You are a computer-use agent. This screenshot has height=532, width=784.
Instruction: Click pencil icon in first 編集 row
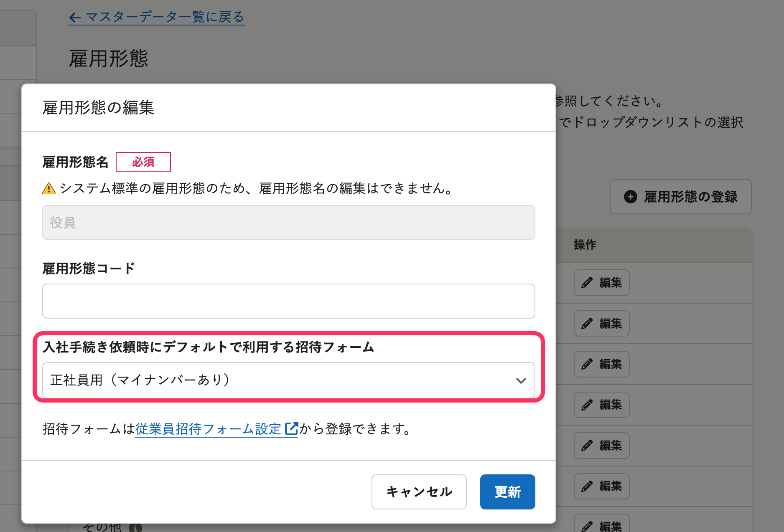click(x=587, y=283)
